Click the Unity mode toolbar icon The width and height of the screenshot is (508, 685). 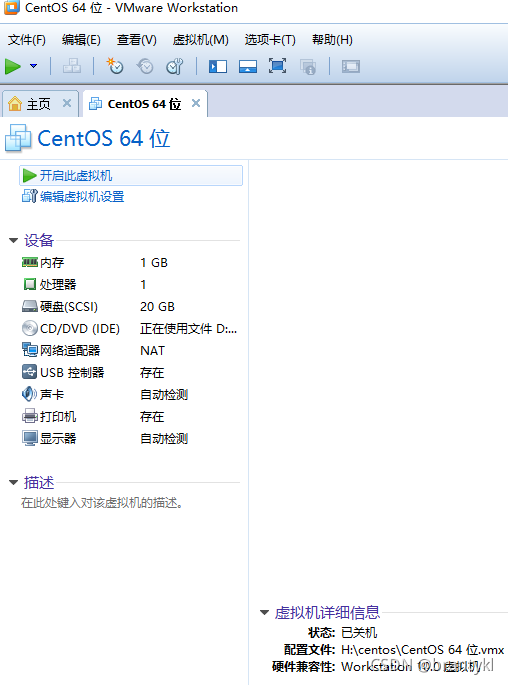coord(308,66)
